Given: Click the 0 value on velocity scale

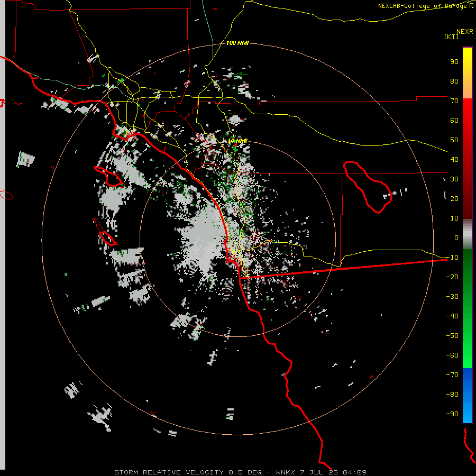Looking at the screenshot, I should (456, 237).
